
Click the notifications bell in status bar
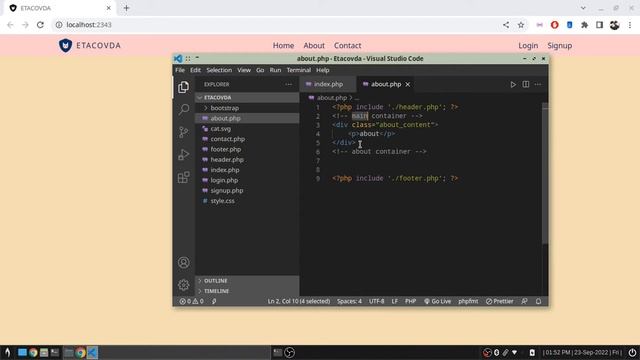[538, 301]
